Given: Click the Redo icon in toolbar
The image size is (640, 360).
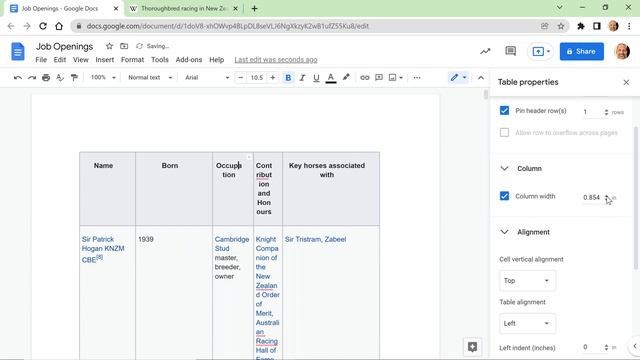Looking at the screenshot, I should (x=32, y=78).
